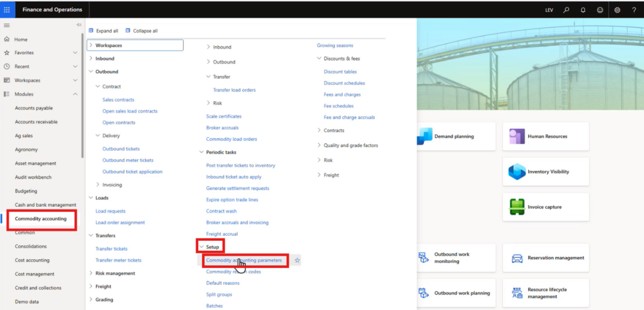The width and height of the screenshot is (644, 310).
Task: Click the Inventory Visibility tile icon
Action: pos(517,172)
